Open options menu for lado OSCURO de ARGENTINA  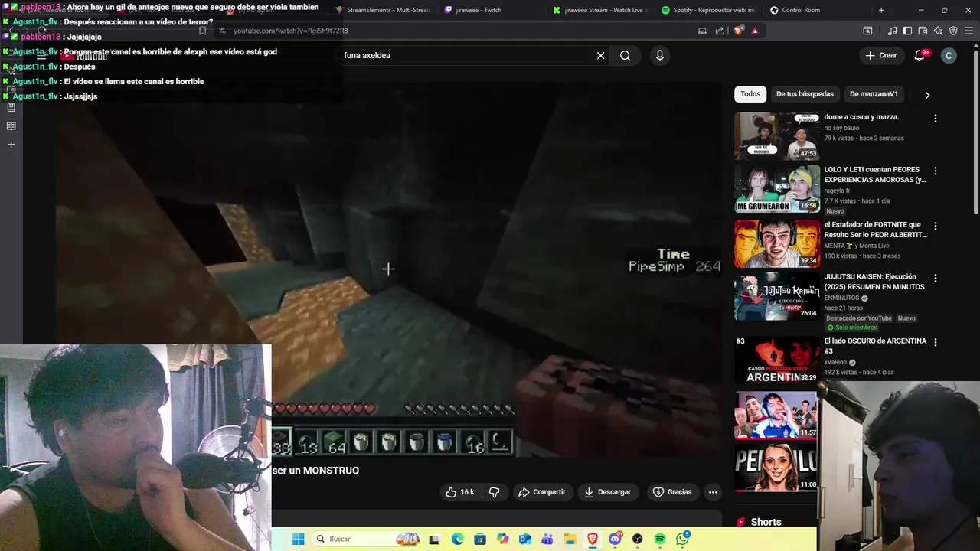click(x=935, y=342)
